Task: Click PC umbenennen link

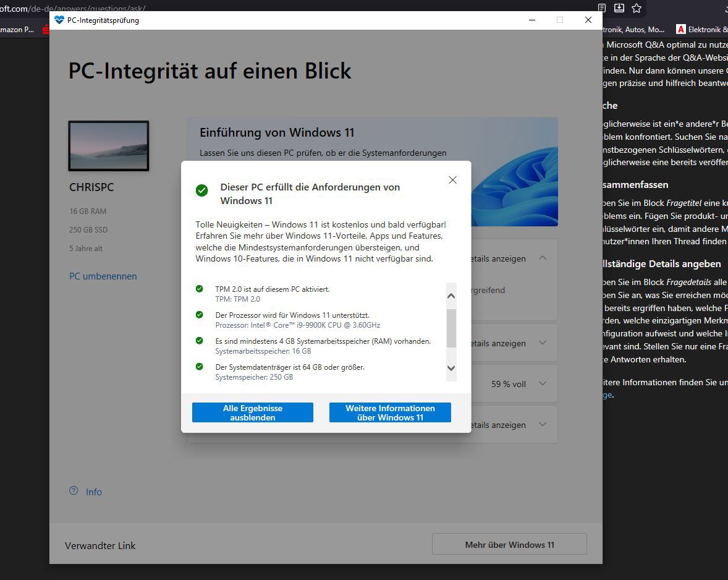Action: 103,276
